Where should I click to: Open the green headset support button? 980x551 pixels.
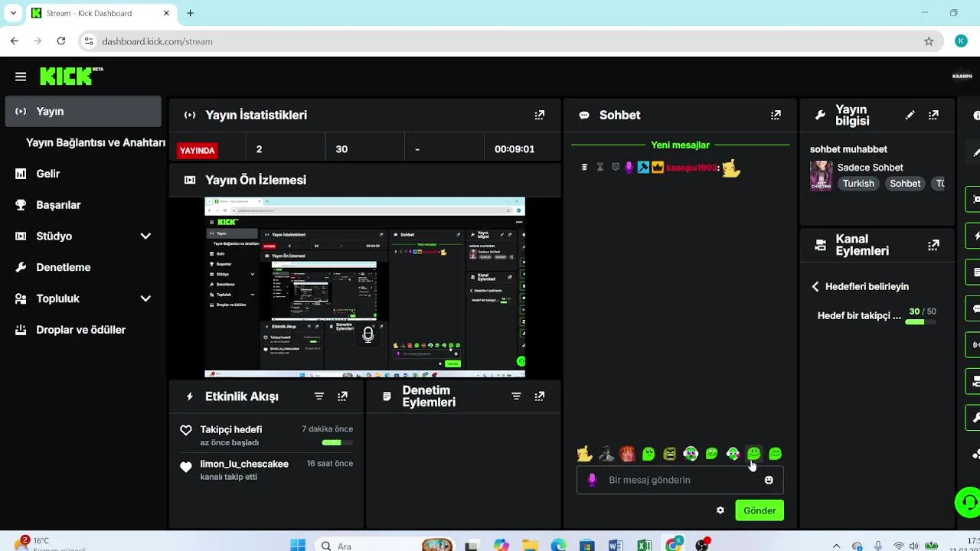click(968, 503)
